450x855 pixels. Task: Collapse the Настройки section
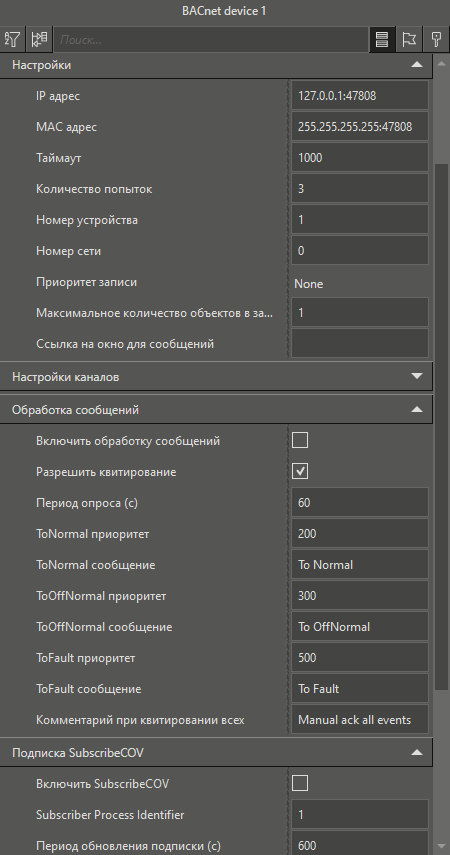click(x=417, y=64)
